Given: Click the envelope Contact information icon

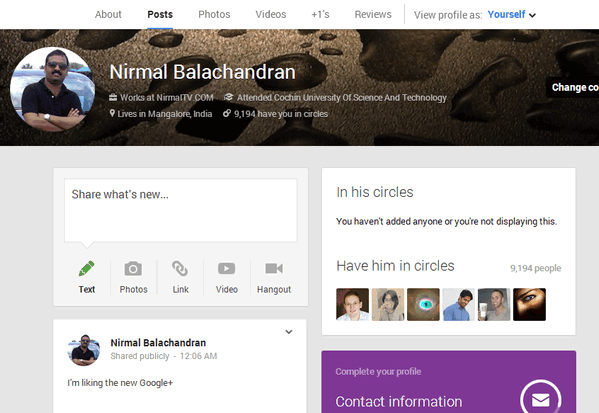Looking at the screenshot, I should tap(541, 399).
